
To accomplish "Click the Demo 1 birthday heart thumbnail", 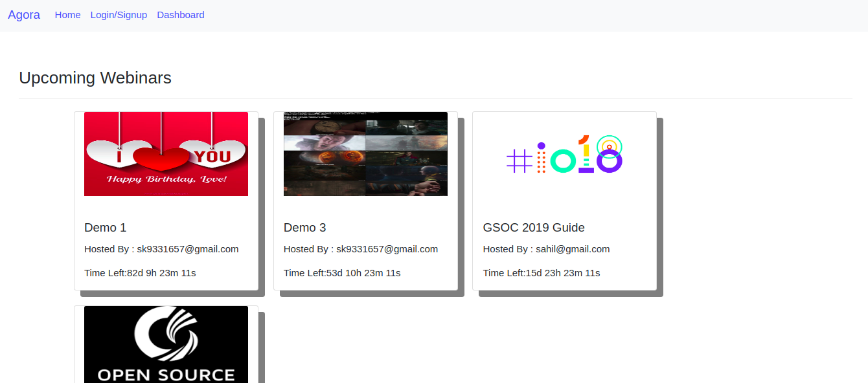I will pyautogui.click(x=166, y=154).
